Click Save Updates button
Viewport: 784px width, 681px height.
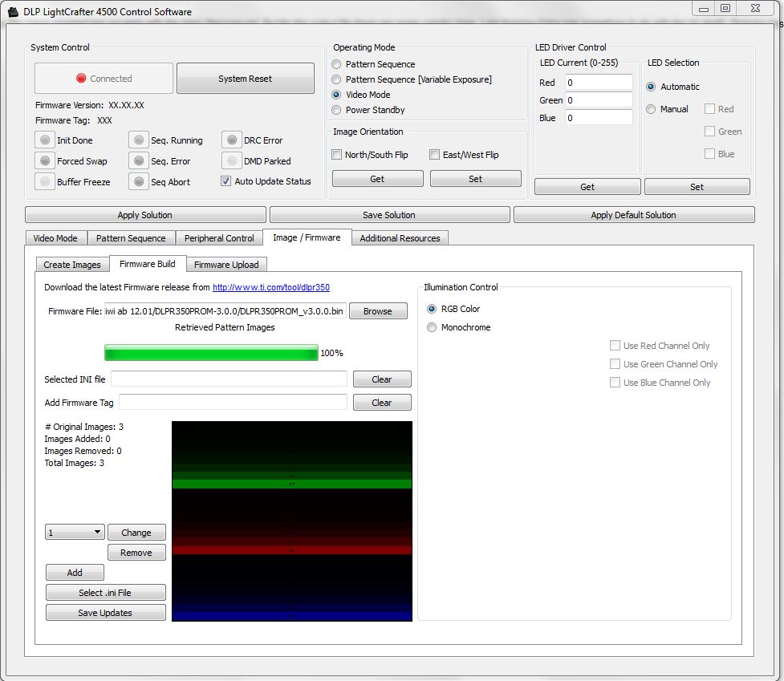(x=105, y=613)
